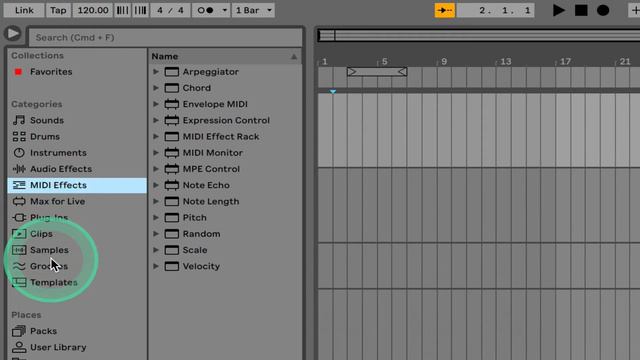Select the arrangement position 2. 1. 1 field

(496, 10)
